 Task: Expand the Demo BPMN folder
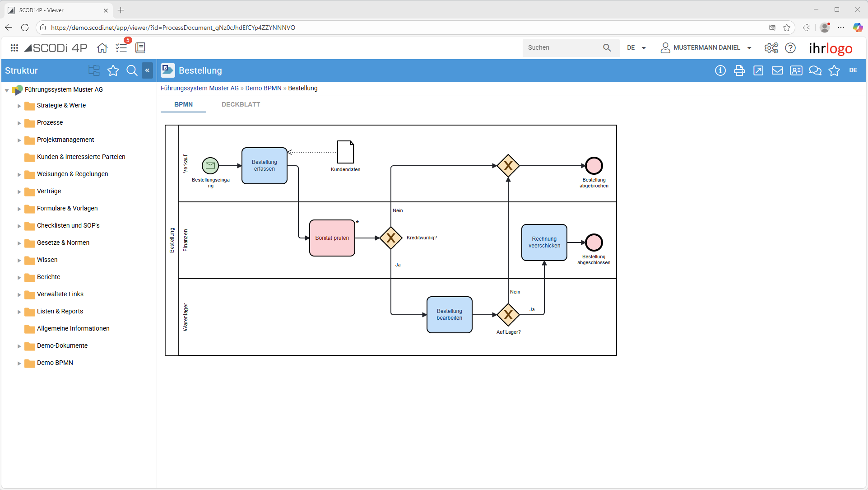click(19, 363)
